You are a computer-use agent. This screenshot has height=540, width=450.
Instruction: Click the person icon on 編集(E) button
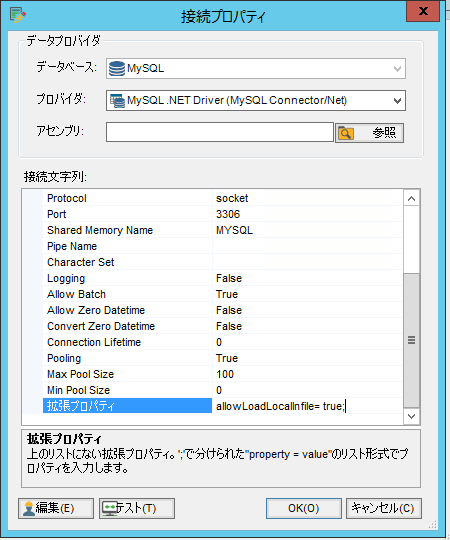click(x=29, y=508)
